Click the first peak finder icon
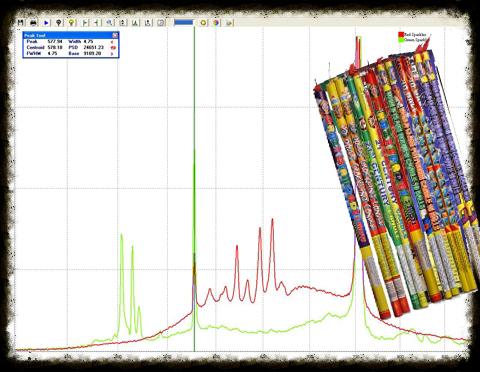This screenshot has width=480, height=372. (x=135, y=23)
